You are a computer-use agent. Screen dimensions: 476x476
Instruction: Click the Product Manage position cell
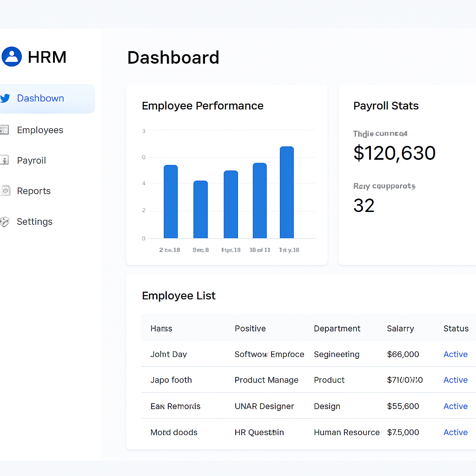pyautogui.click(x=266, y=380)
